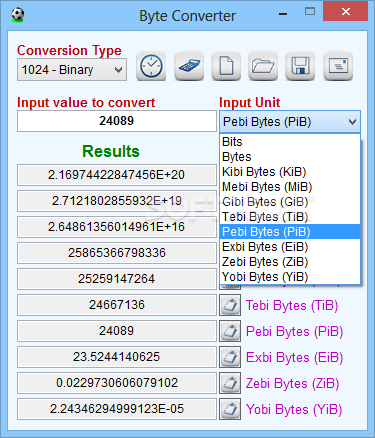Click result field 2.16974422847456E+20

(x=117, y=175)
